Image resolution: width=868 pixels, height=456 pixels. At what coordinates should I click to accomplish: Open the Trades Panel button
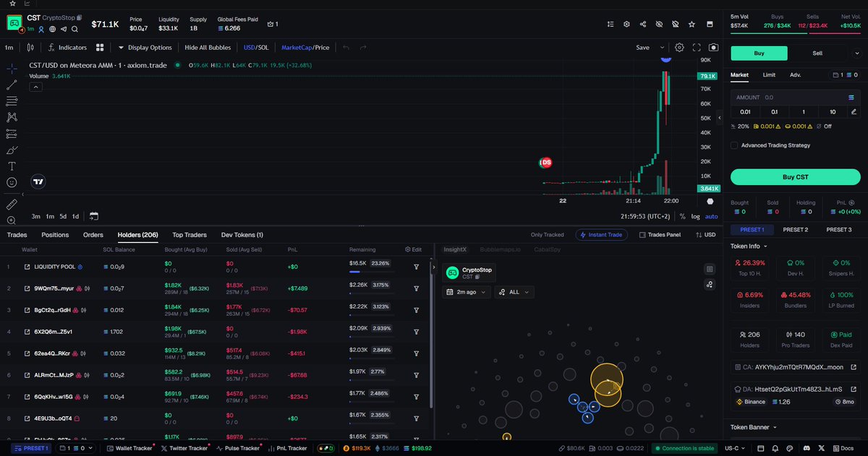658,235
